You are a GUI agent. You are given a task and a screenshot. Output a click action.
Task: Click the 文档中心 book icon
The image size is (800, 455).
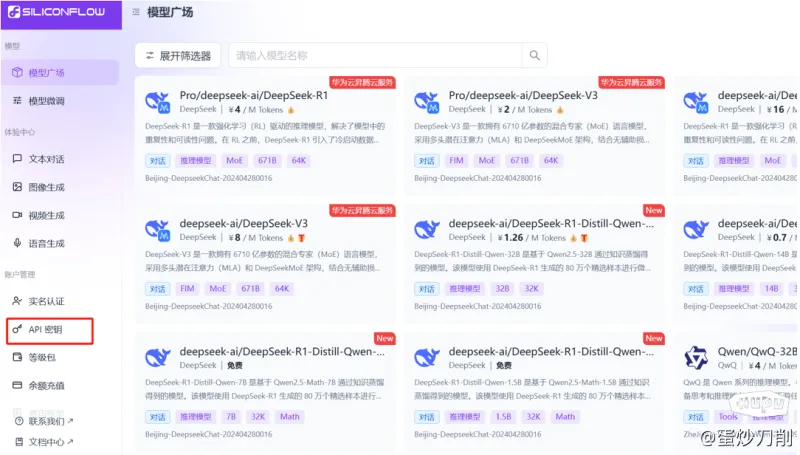19,442
